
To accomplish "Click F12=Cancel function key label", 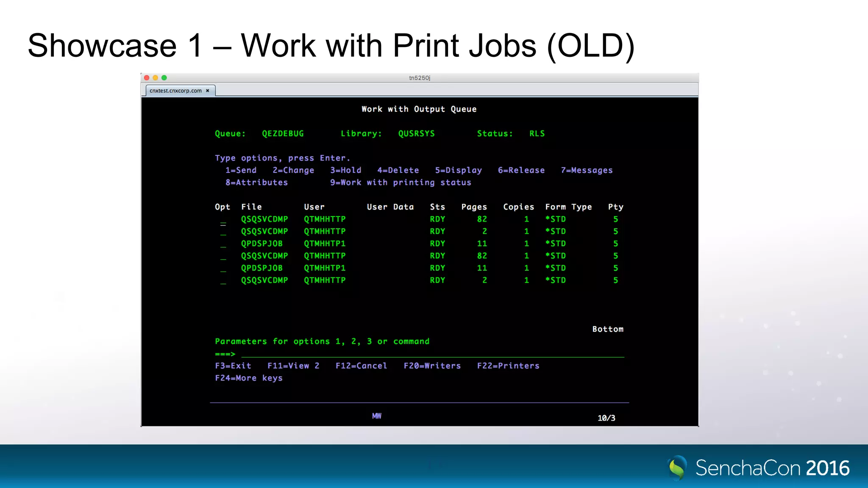I will (362, 366).
